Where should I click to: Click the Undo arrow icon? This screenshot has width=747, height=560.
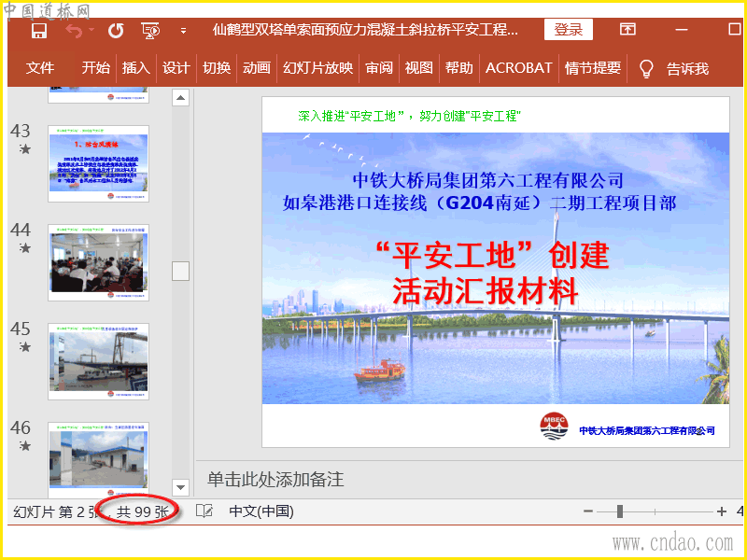pos(75,31)
